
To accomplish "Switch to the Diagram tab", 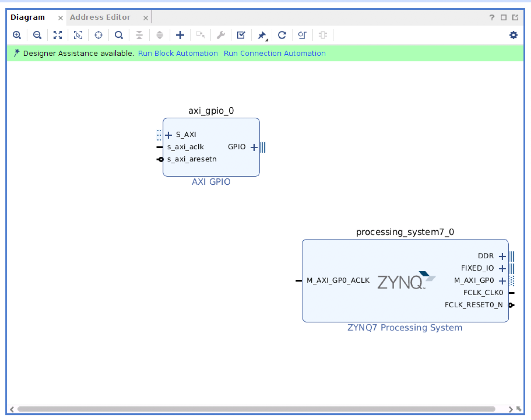I will (28, 17).
